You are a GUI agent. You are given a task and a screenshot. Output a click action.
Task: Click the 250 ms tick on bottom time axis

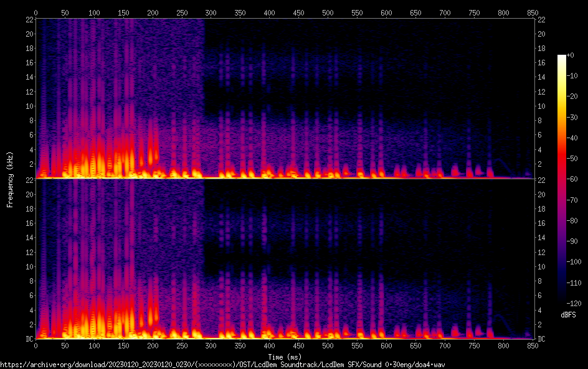click(182, 345)
